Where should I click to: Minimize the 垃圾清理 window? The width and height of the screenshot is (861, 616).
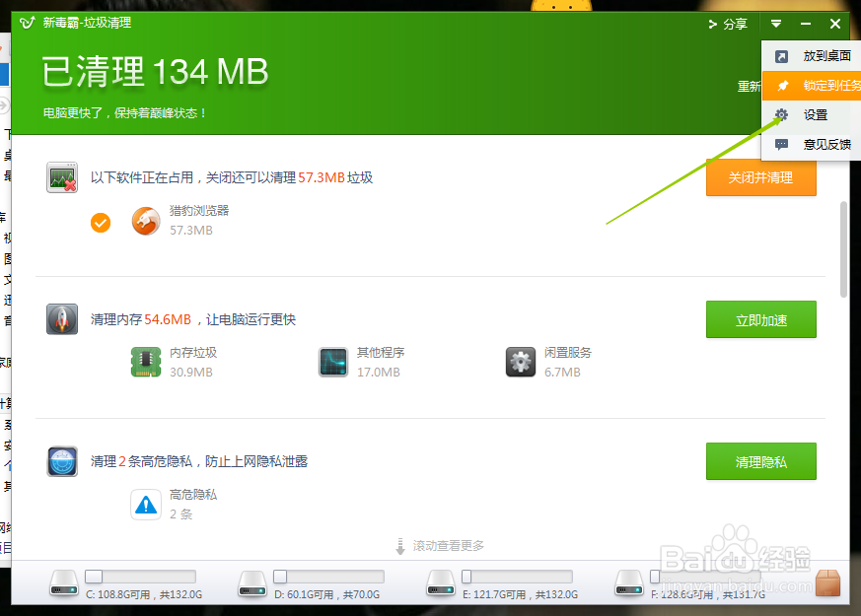806,24
